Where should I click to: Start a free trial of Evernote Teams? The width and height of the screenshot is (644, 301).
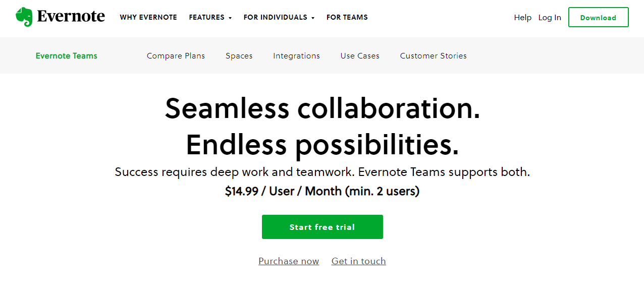coord(322,226)
